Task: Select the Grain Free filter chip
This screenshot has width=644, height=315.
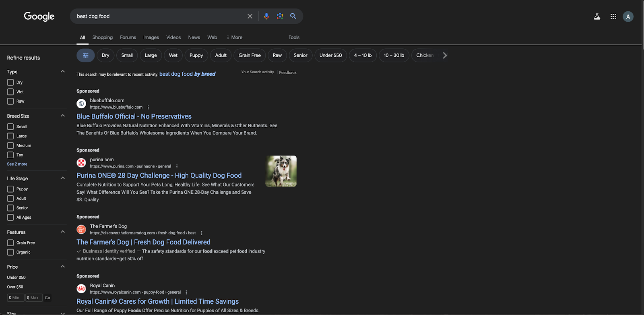Action: coord(250,55)
